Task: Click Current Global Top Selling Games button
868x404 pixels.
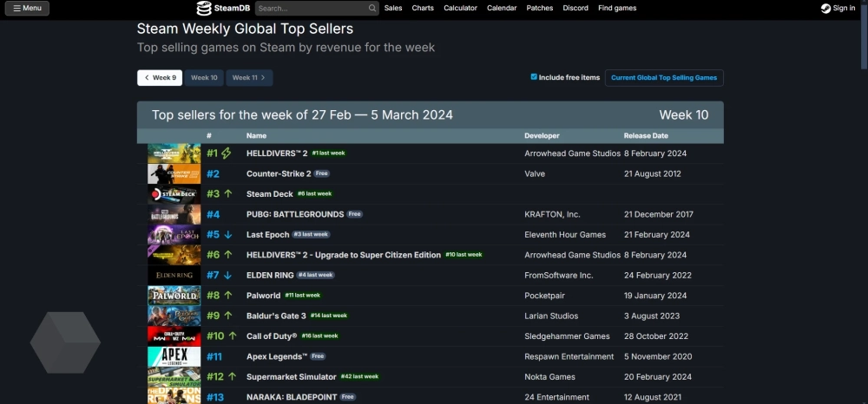Action: point(664,78)
